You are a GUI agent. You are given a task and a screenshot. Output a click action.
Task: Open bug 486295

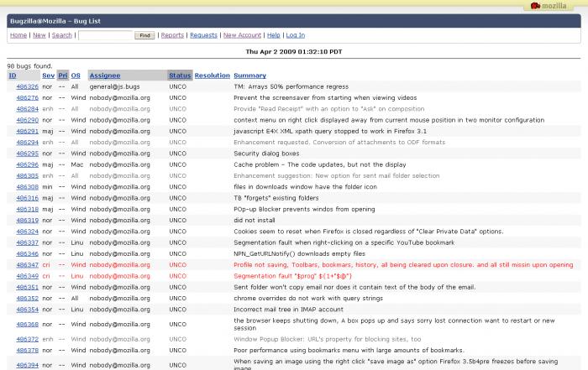point(28,154)
